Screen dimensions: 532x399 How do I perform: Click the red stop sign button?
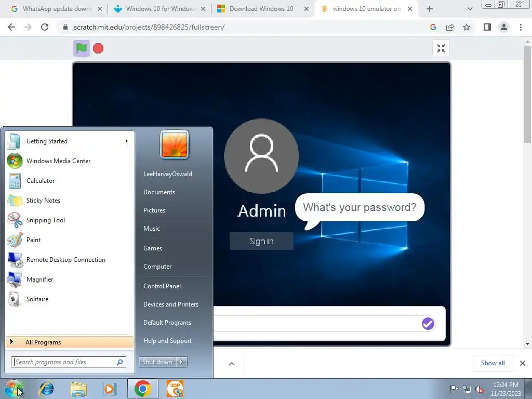coord(98,48)
